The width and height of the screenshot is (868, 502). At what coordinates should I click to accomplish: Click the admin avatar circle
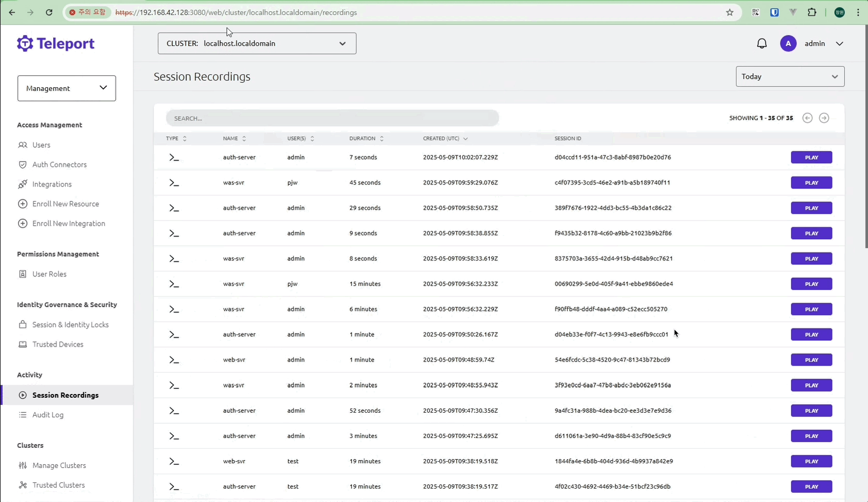click(x=788, y=44)
